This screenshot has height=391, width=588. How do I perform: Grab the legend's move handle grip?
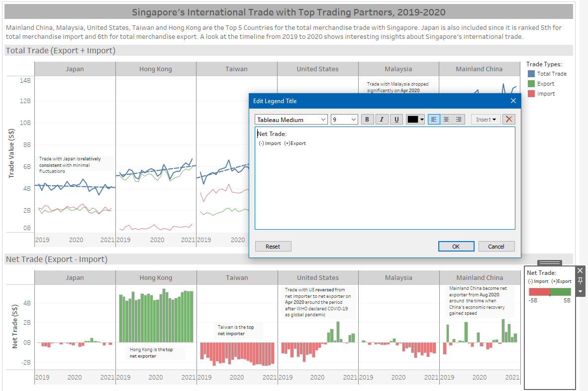(x=550, y=262)
